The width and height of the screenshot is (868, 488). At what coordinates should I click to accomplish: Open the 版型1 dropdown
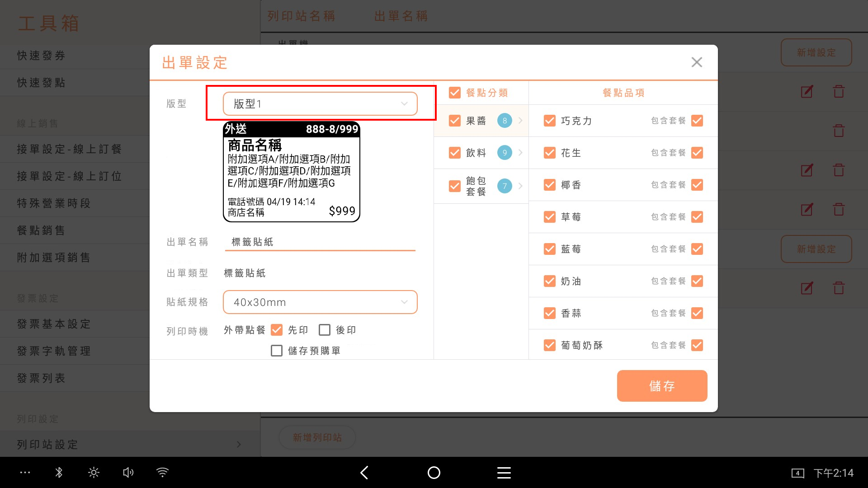click(x=320, y=104)
